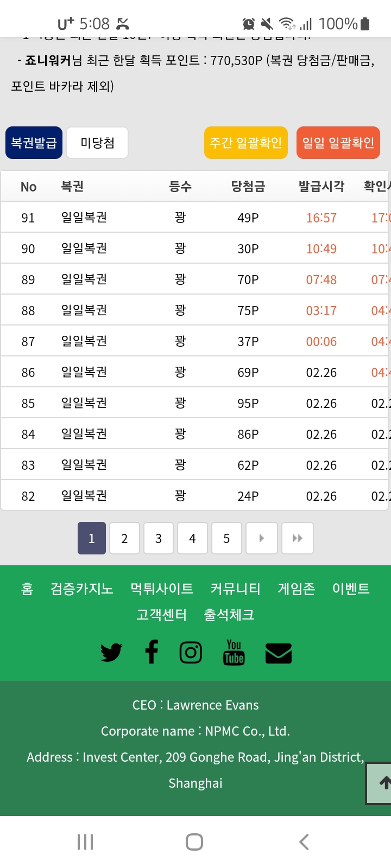This screenshot has height=868, width=391.
Task: Tap the No column header
Action: 28,187
